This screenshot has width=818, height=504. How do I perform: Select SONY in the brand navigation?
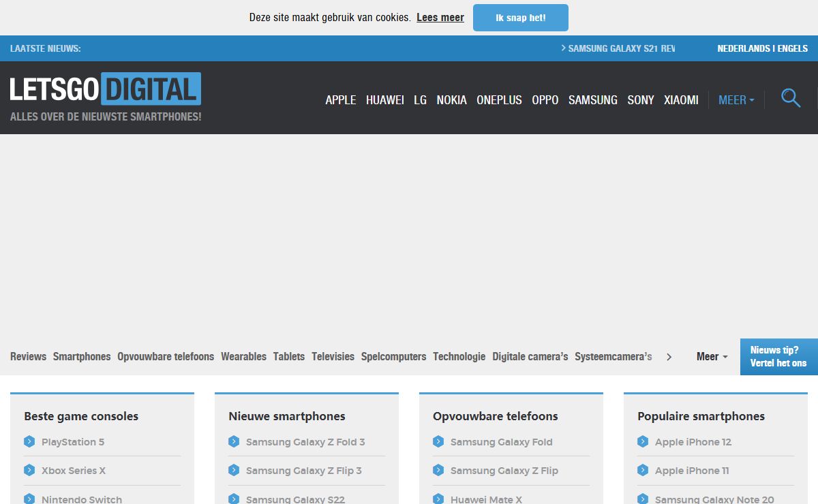coord(641,100)
